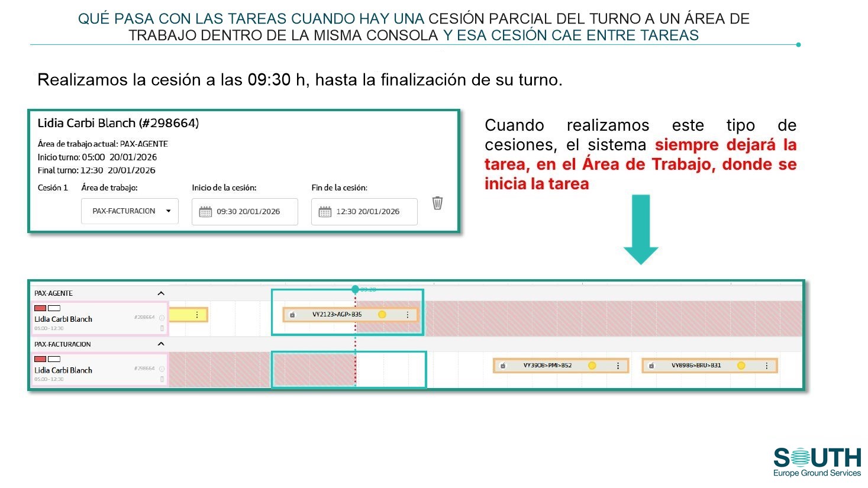
Task: Click device icon under Lidia in PAX-FACTURACION
Action: coord(162,379)
